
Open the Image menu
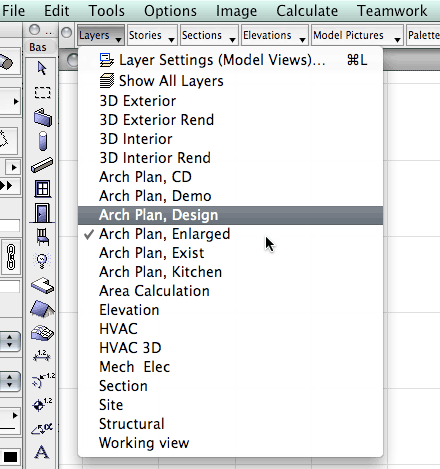236,11
